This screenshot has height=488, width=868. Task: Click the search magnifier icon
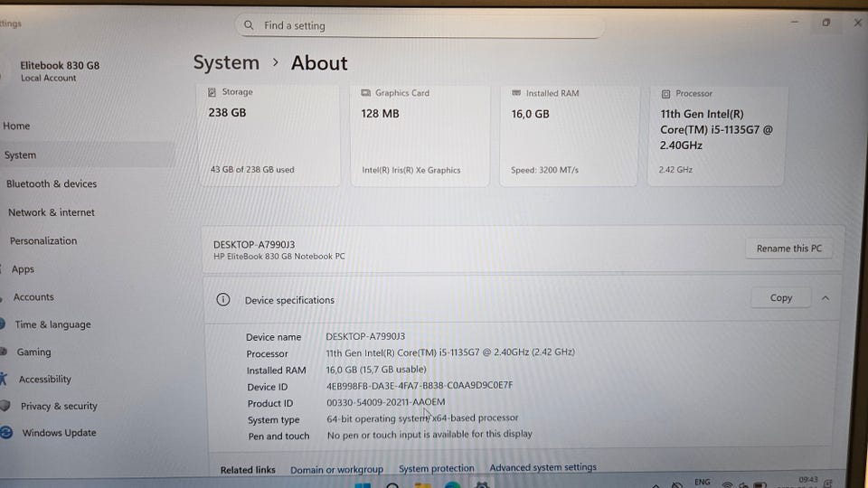tap(249, 25)
